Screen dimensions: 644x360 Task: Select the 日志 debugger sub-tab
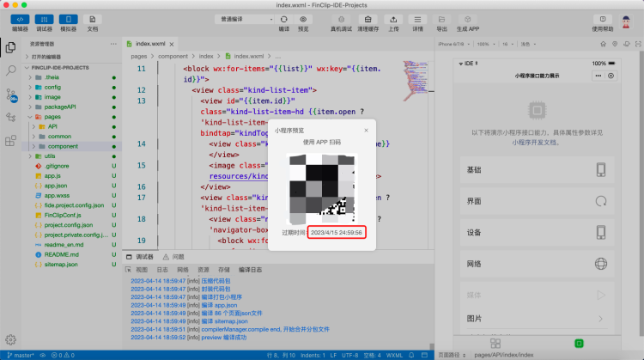(x=162, y=270)
